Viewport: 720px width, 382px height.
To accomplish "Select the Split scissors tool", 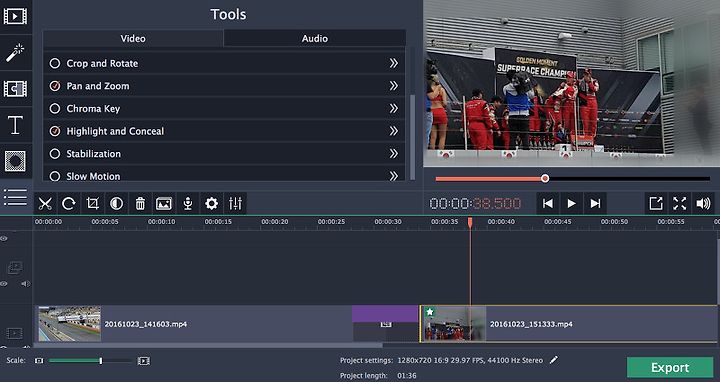I will click(x=45, y=203).
